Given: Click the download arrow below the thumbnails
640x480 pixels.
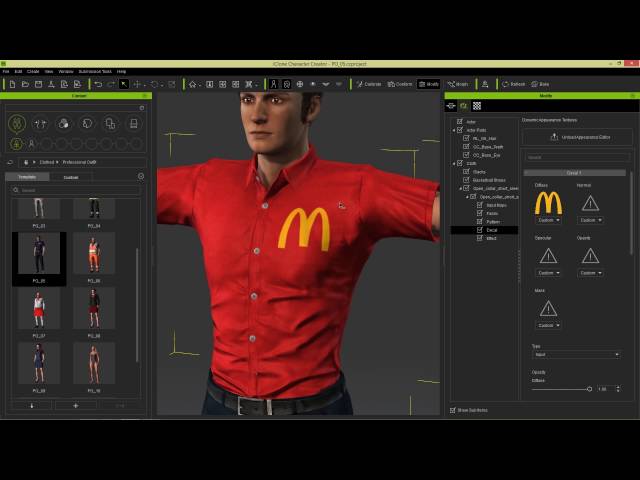Looking at the screenshot, I should coord(32,405).
